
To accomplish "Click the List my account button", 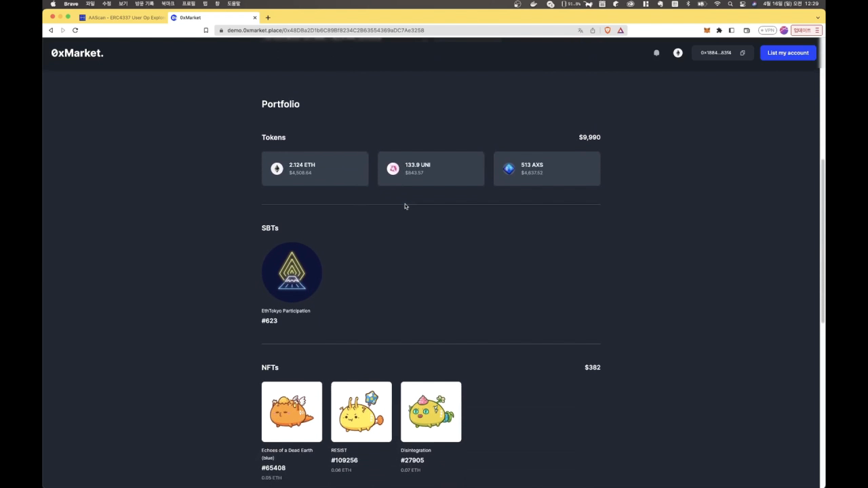I will click(x=788, y=53).
